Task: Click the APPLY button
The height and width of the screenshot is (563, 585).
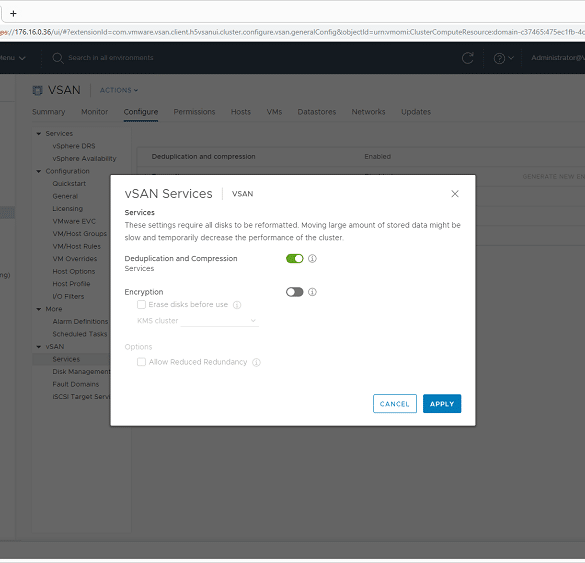Action: point(442,404)
